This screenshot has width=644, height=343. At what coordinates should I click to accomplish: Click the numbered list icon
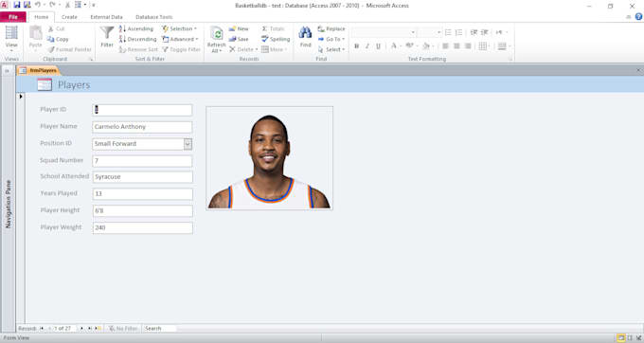(x=458, y=32)
